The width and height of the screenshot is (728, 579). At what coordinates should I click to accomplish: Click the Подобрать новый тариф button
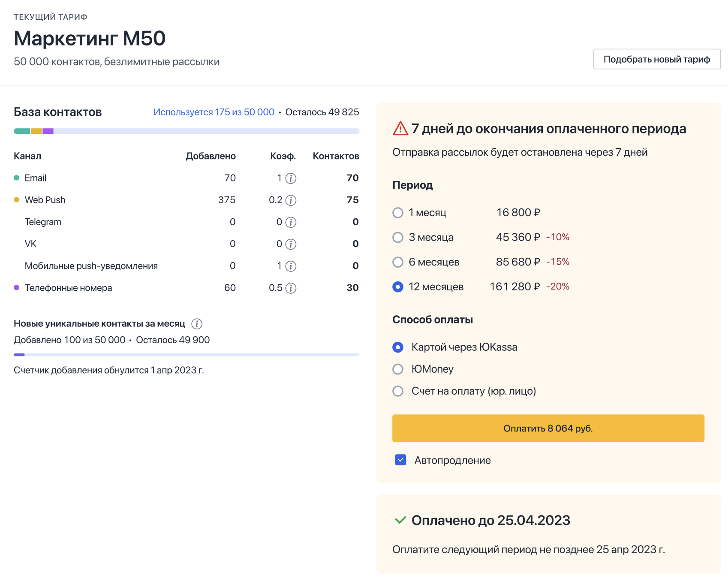[x=656, y=59]
